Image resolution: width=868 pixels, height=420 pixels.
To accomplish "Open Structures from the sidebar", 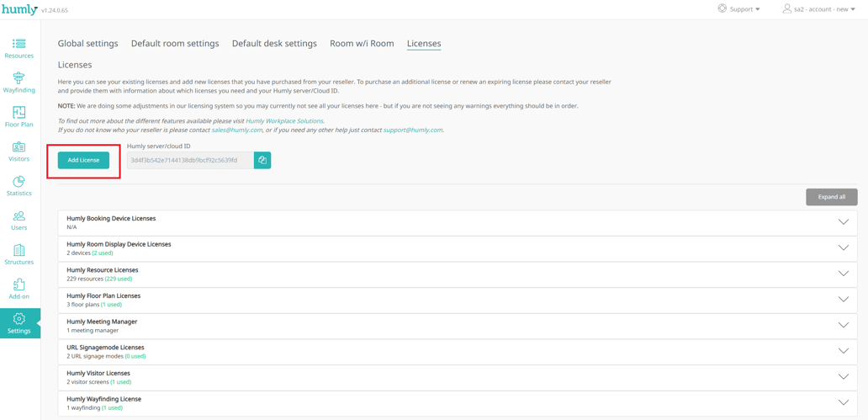I will pos(19,254).
